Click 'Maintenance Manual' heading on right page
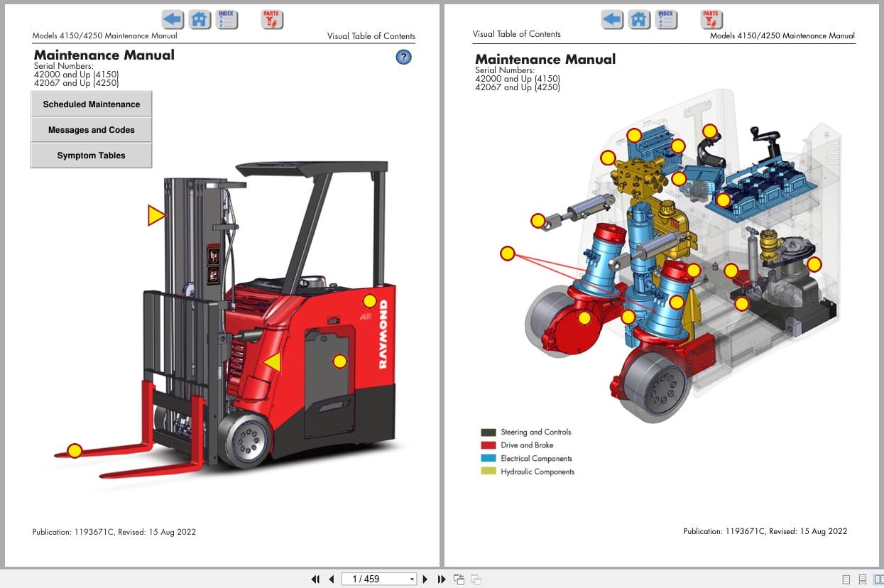This screenshot has width=884, height=588. 545,60
